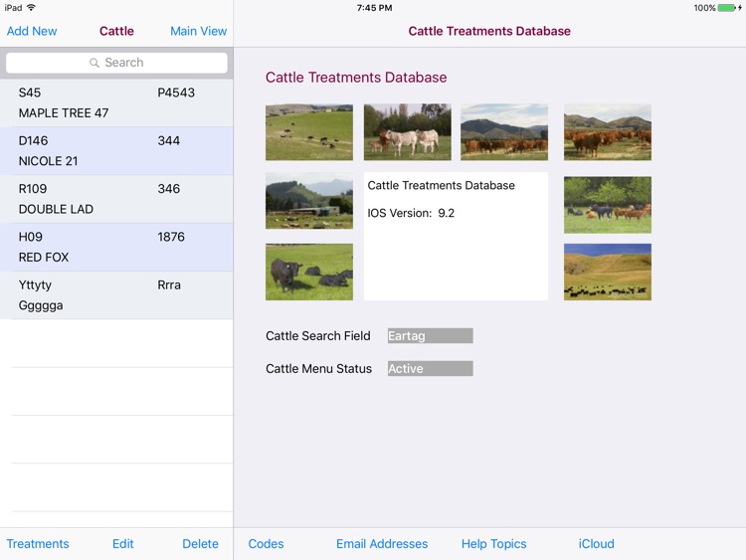Select the Yttyty Ggggga row
The height and width of the screenshot is (560, 746).
[116, 295]
